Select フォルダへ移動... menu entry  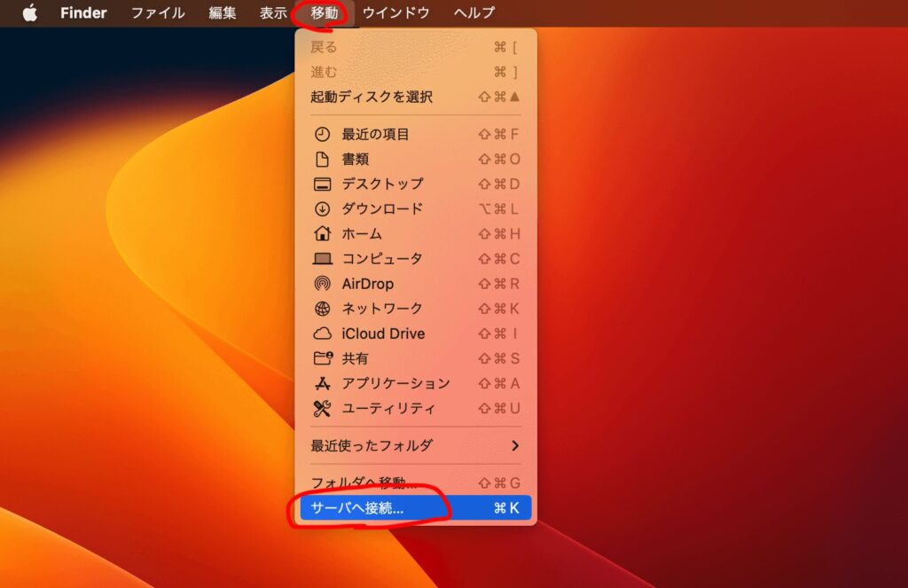point(364,483)
